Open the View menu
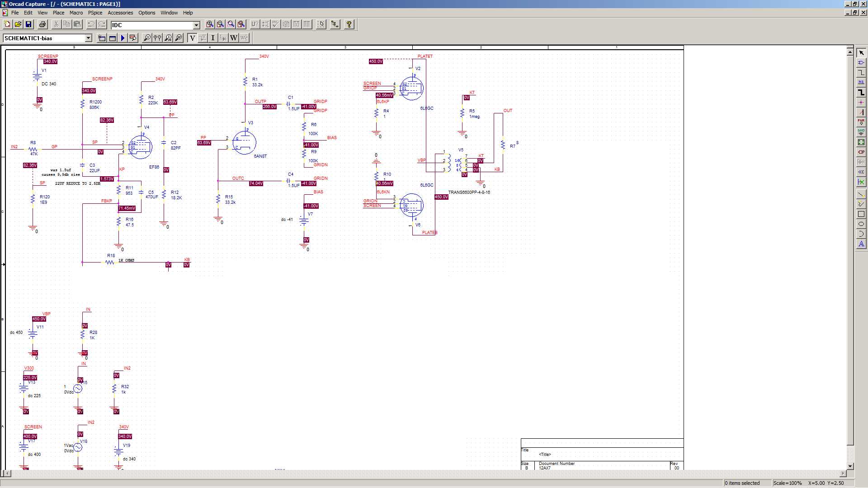This screenshot has height=488, width=868. 42,13
